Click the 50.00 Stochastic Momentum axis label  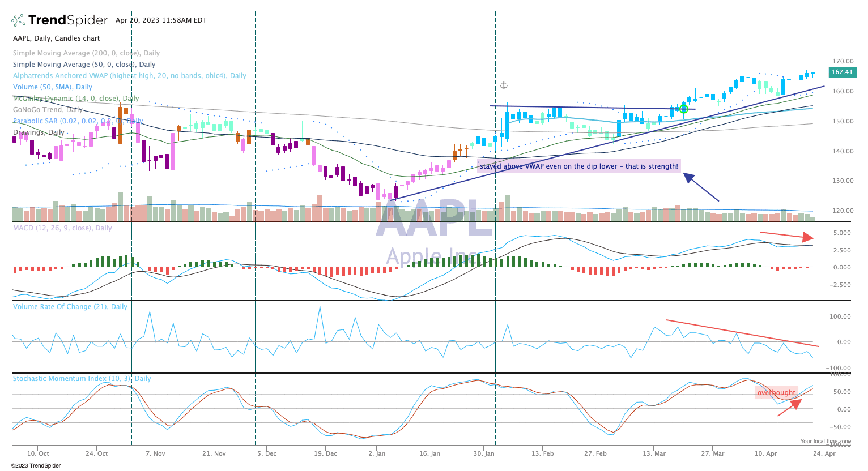[842, 392]
